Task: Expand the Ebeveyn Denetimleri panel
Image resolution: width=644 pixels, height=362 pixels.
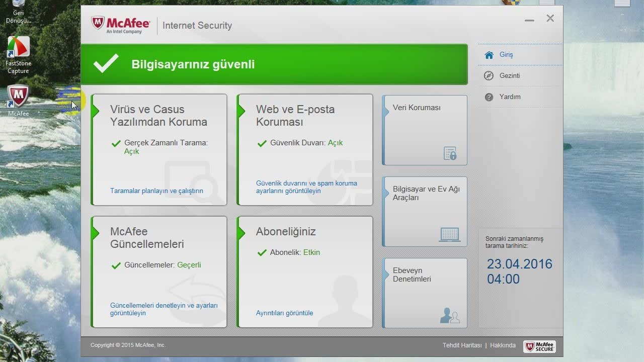Action: 425,293
